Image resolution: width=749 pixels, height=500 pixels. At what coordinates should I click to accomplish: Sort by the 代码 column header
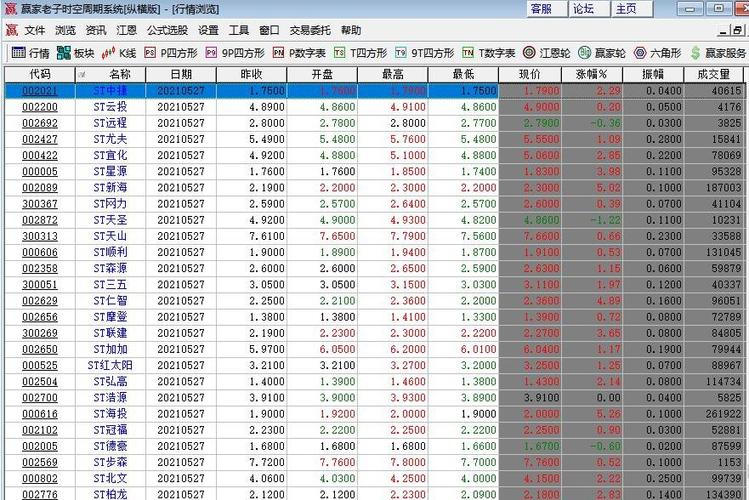(x=40, y=74)
